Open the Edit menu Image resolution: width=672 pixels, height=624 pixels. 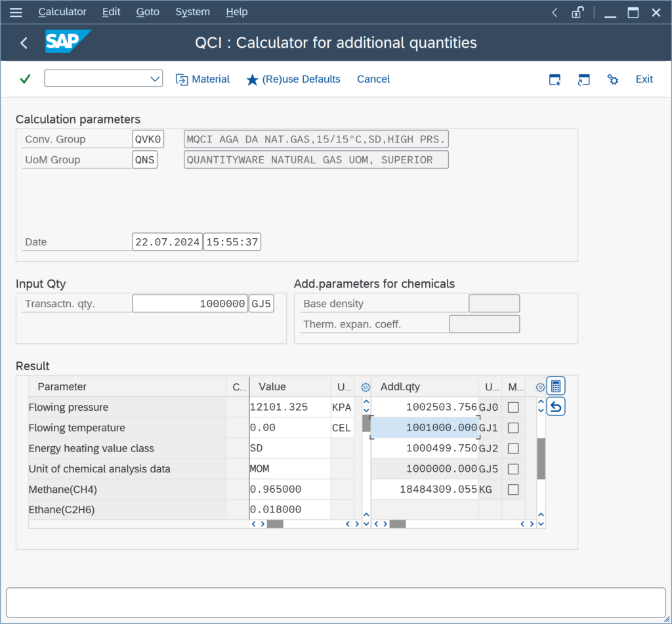pyautogui.click(x=111, y=12)
